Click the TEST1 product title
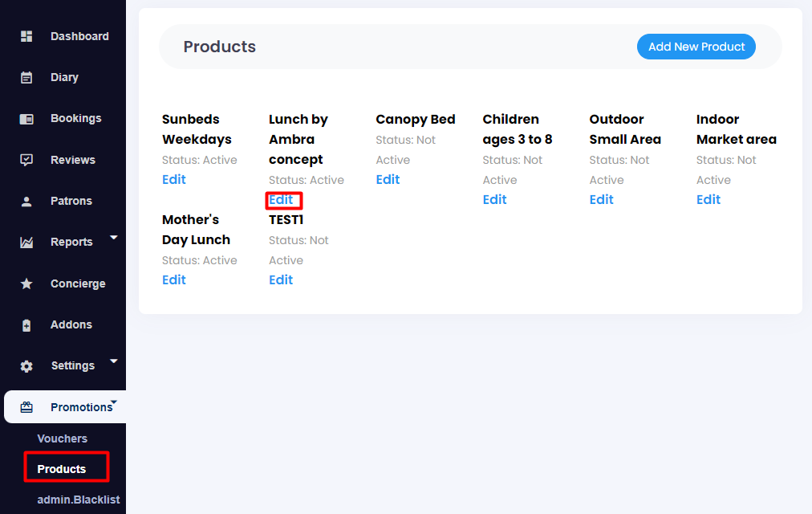This screenshot has height=514, width=812. (286, 220)
